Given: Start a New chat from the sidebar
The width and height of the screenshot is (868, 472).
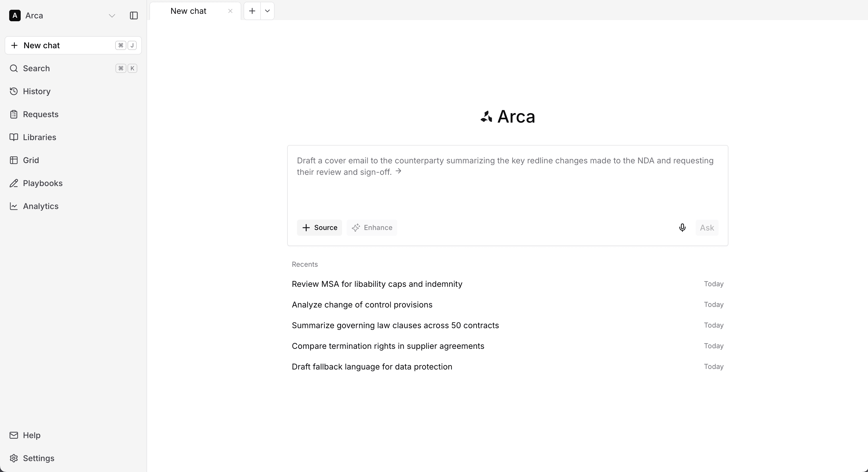Looking at the screenshot, I should pyautogui.click(x=42, y=45).
